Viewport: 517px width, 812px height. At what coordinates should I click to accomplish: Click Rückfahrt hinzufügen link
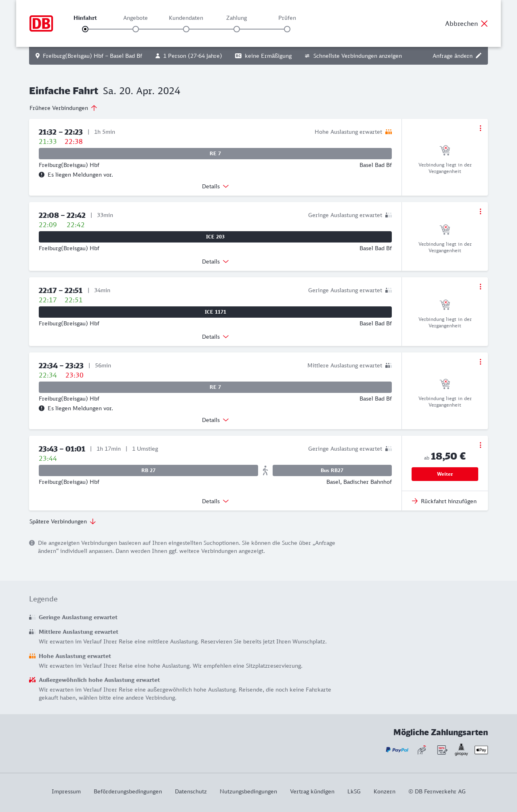tap(444, 501)
